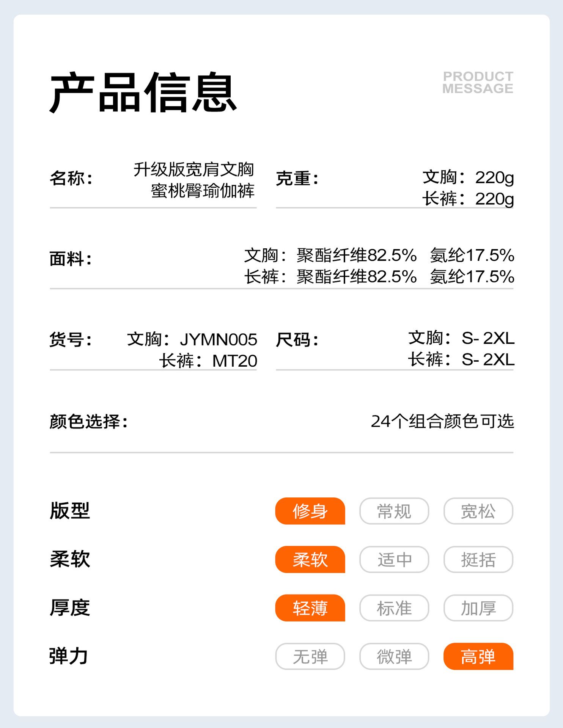Select the 微弹 elasticity pill
The image size is (563, 728).
[394, 657]
